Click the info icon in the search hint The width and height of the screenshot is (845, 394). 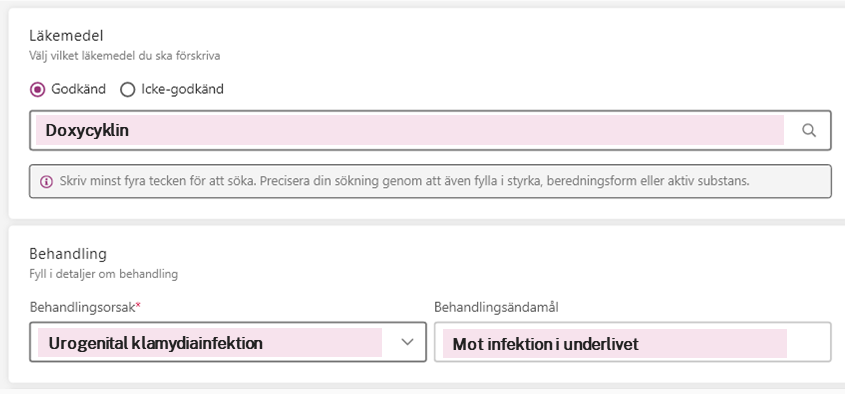pos(46,181)
